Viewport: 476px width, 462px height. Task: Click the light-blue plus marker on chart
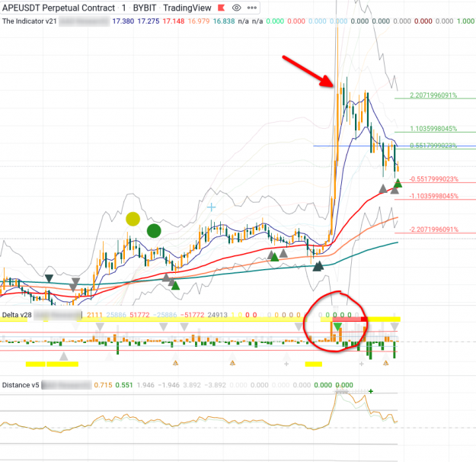tap(211, 207)
